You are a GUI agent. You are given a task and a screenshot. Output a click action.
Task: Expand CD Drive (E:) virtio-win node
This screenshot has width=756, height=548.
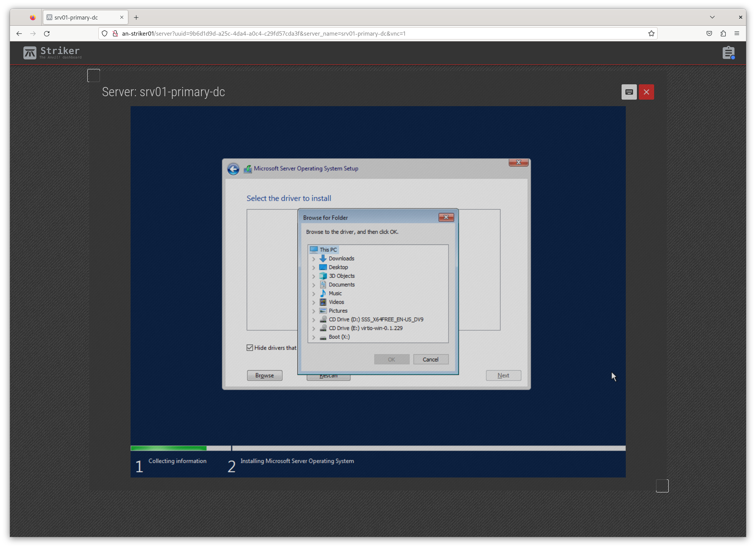tap(314, 328)
